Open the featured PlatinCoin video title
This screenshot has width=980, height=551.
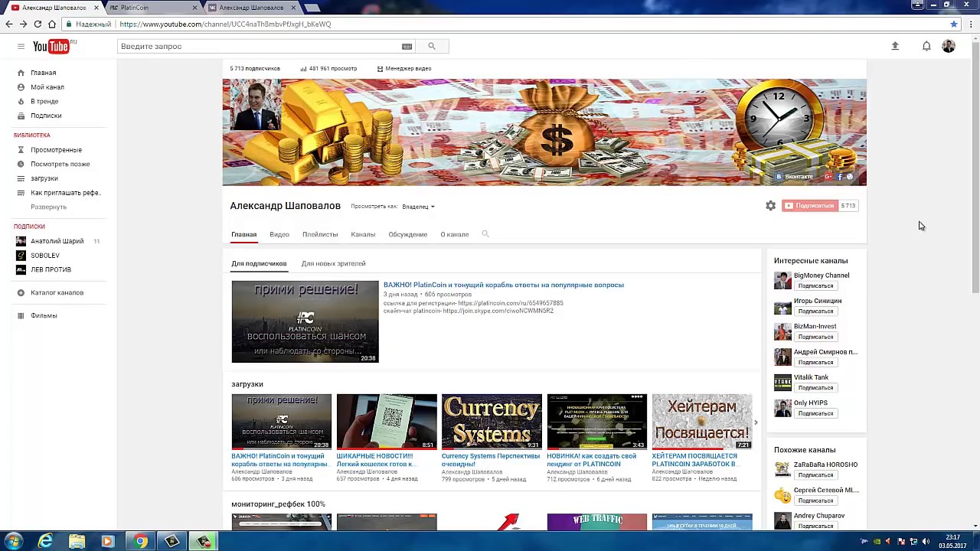tap(504, 285)
